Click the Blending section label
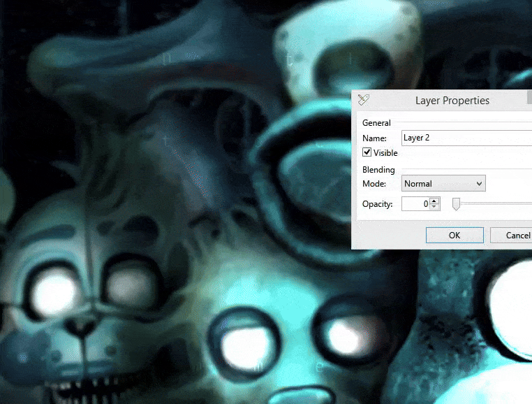 coord(378,170)
